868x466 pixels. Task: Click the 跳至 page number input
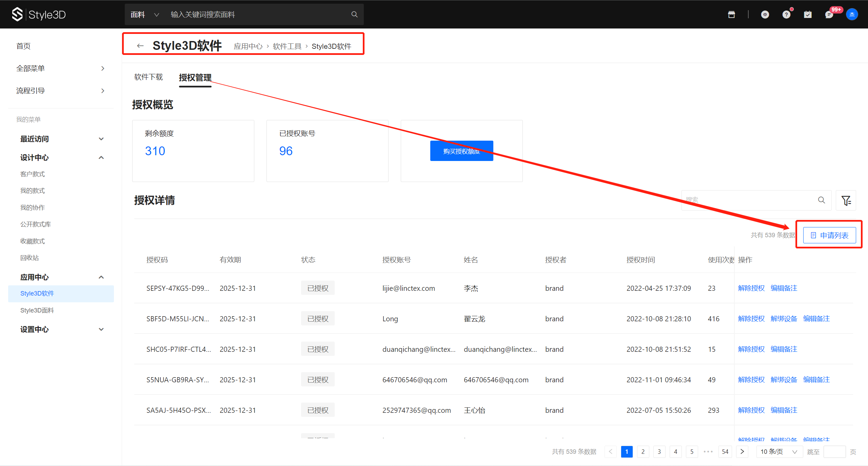(x=834, y=451)
